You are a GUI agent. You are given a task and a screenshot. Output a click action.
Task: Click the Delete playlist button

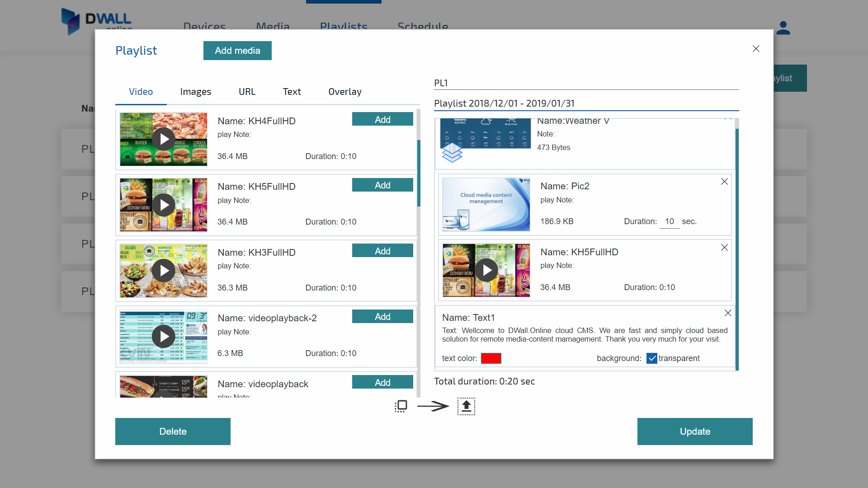pyautogui.click(x=173, y=432)
